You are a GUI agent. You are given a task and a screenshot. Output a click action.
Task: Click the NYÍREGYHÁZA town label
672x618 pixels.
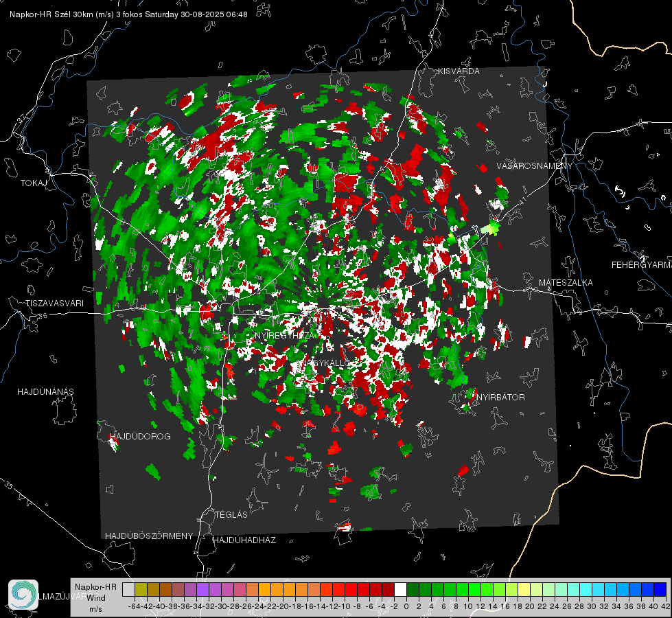pyautogui.click(x=285, y=335)
